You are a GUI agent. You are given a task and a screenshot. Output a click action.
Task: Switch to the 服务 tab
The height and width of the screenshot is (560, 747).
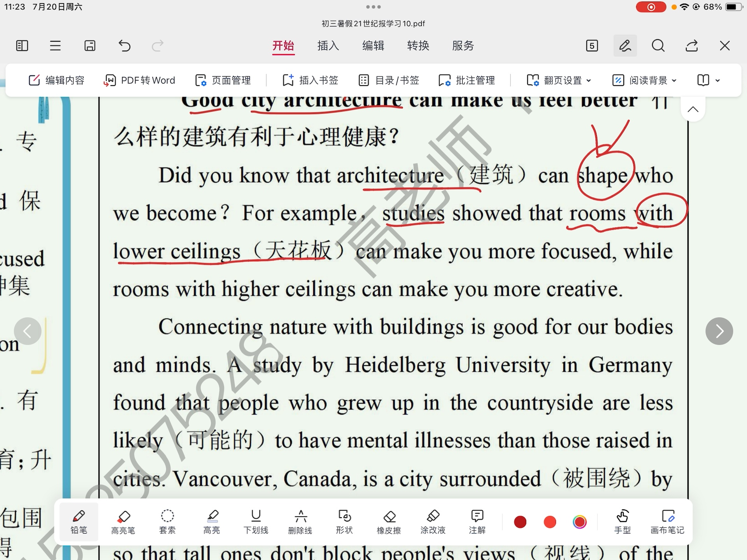click(x=463, y=46)
